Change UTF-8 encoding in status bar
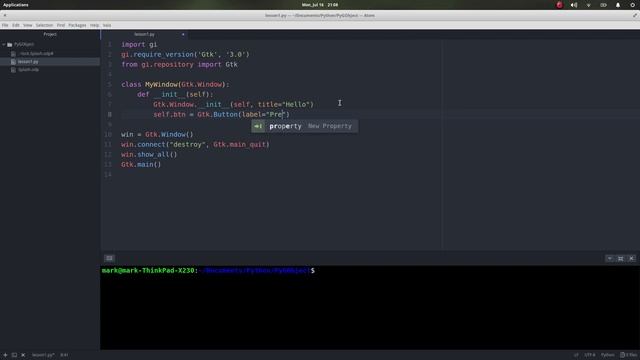640x360 pixels. (590, 355)
